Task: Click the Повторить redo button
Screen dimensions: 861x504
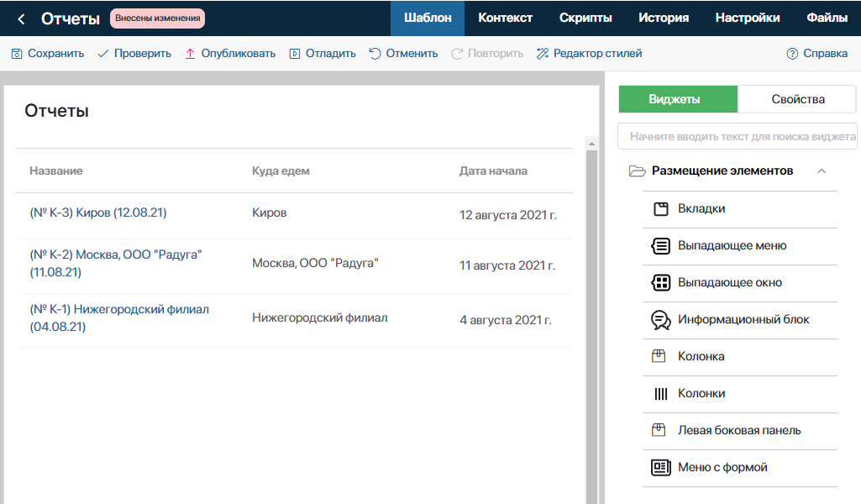Action: coord(487,54)
